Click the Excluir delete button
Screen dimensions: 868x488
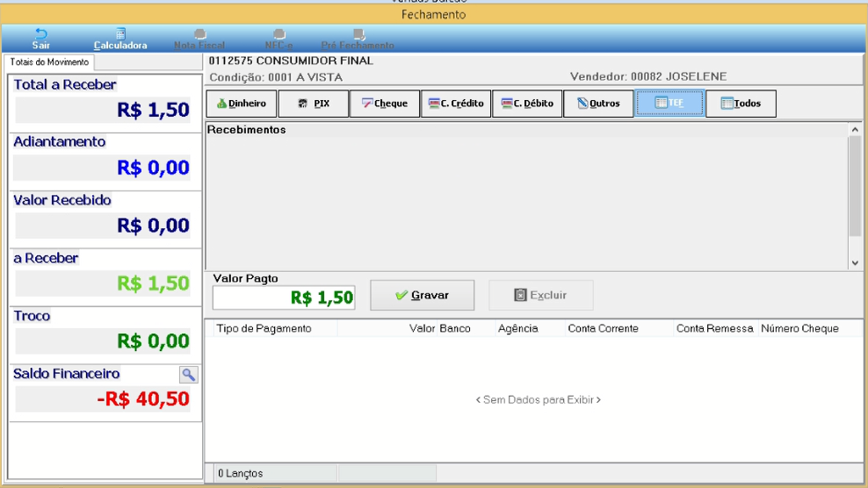(541, 296)
